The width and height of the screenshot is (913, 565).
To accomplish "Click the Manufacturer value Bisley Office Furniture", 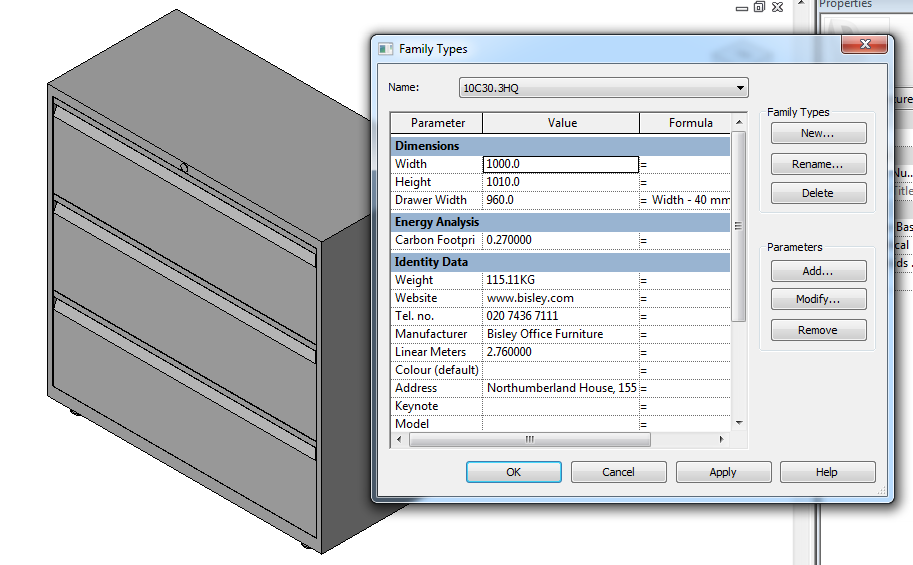I will click(x=561, y=334).
